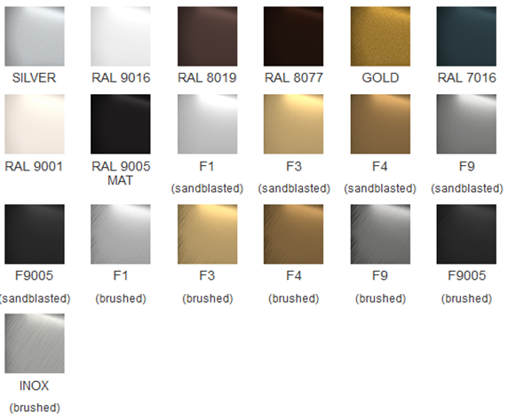Select the RAL 9001 cream swatch
516x420 pixels.
click(35, 124)
